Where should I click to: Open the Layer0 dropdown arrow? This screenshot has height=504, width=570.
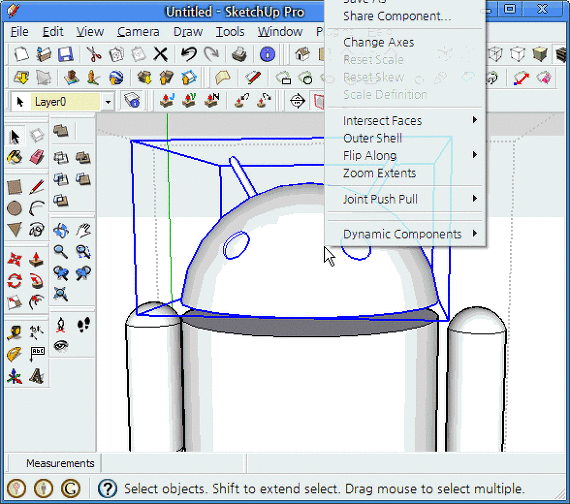click(108, 102)
